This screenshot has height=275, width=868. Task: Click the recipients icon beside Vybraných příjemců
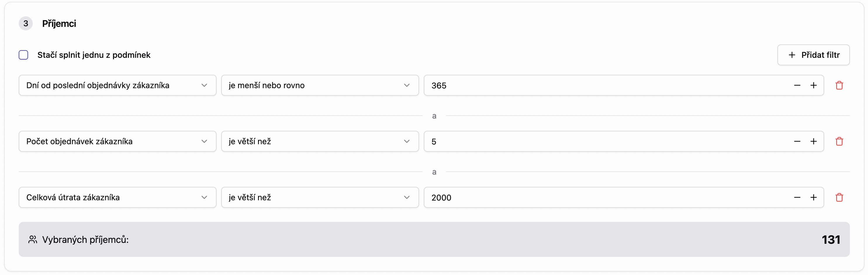pos(33,240)
